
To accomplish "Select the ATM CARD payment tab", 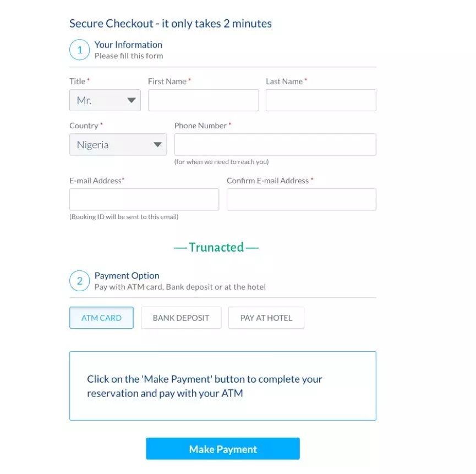I will (101, 318).
